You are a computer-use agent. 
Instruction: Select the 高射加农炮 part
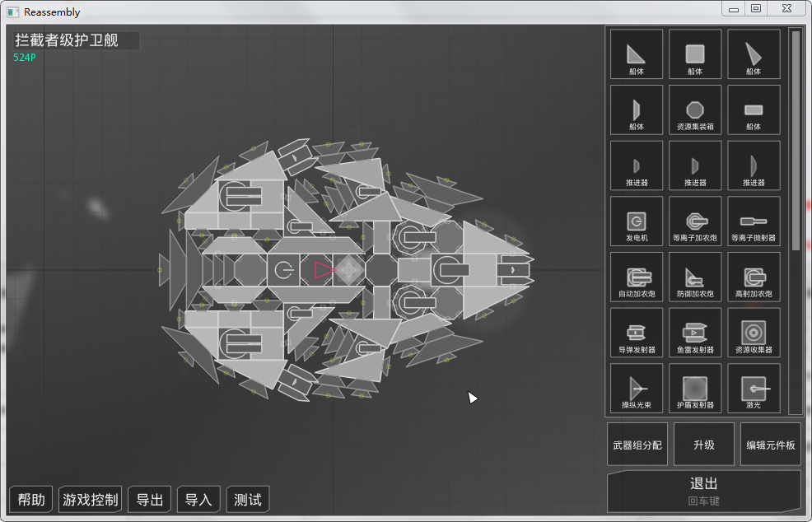pos(754,277)
